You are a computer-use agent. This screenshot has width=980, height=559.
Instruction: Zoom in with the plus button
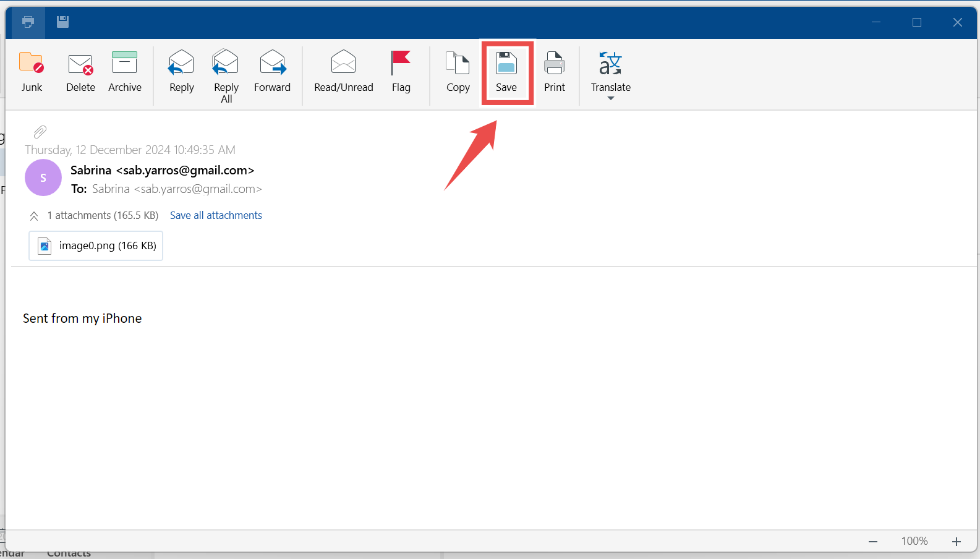click(957, 542)
